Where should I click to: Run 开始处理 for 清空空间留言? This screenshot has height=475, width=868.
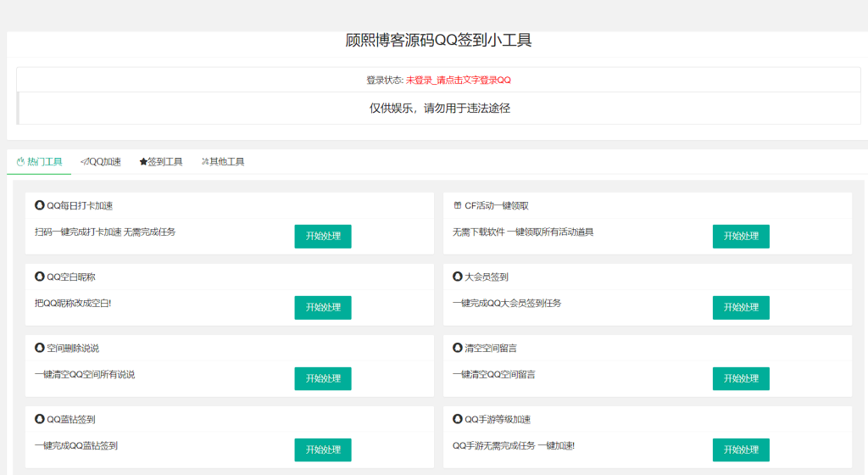[x=741, y=378]
